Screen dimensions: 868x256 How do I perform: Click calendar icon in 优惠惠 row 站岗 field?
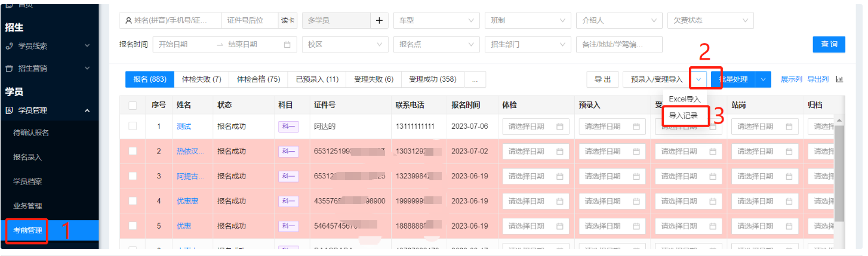(789, 201)
